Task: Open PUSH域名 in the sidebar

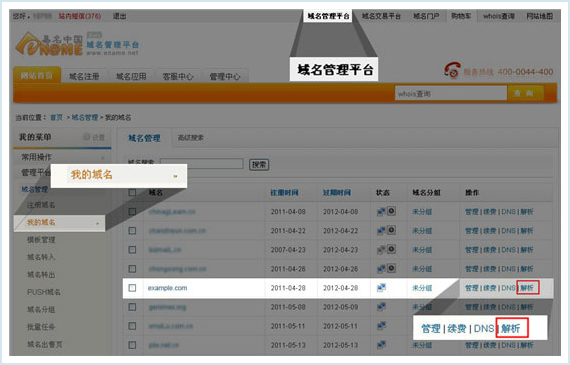Action: tap(44, 292)
